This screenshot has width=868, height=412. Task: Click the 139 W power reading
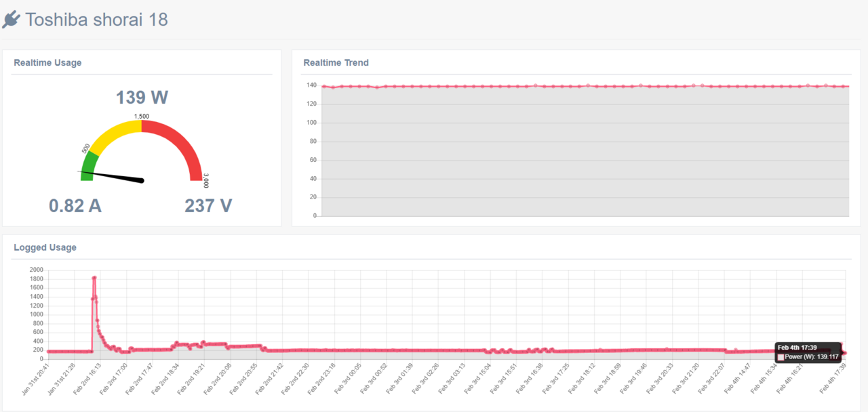pyautogui.click(x=142, y=97)
